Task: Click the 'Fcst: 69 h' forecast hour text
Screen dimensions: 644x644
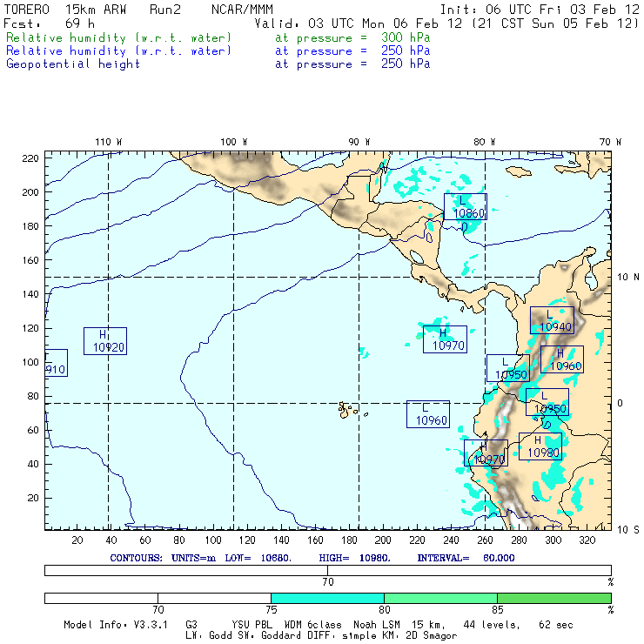Action: point(49,23)
